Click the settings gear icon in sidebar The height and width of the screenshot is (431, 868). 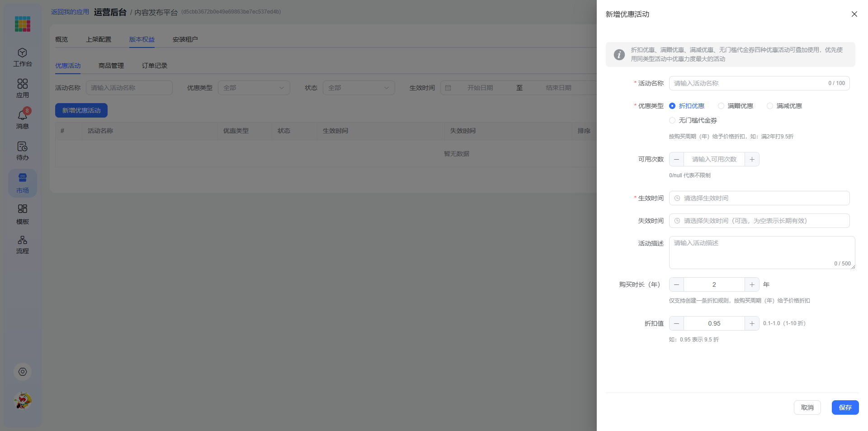point(23,372)
